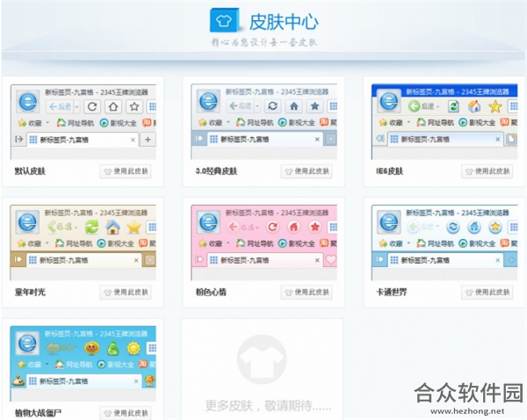Select the 植物大战僵尸 skin name label

coord(38,413)
